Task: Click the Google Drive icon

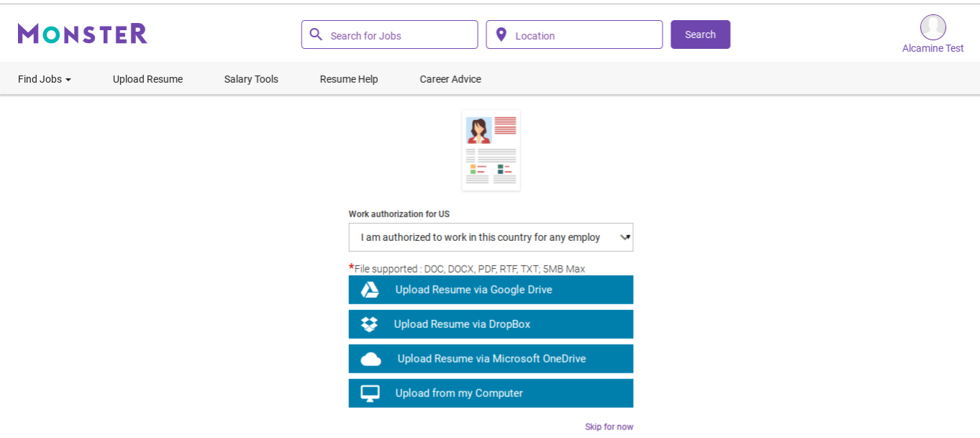Action: click(x=370, y=290)
